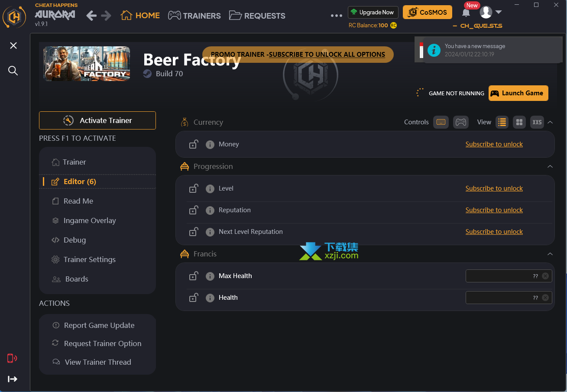
Task: Toggle the lock icon for Reputation
Action: (x=194, y=210)
